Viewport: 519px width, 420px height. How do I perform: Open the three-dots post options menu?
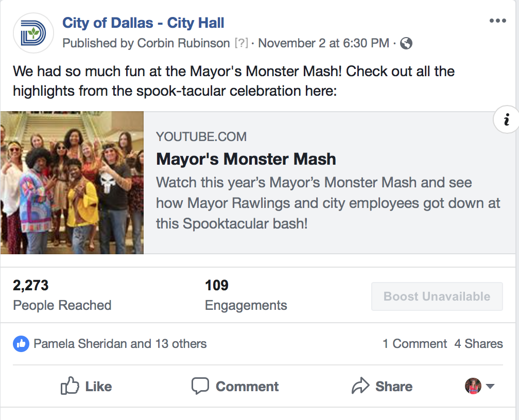497,21
